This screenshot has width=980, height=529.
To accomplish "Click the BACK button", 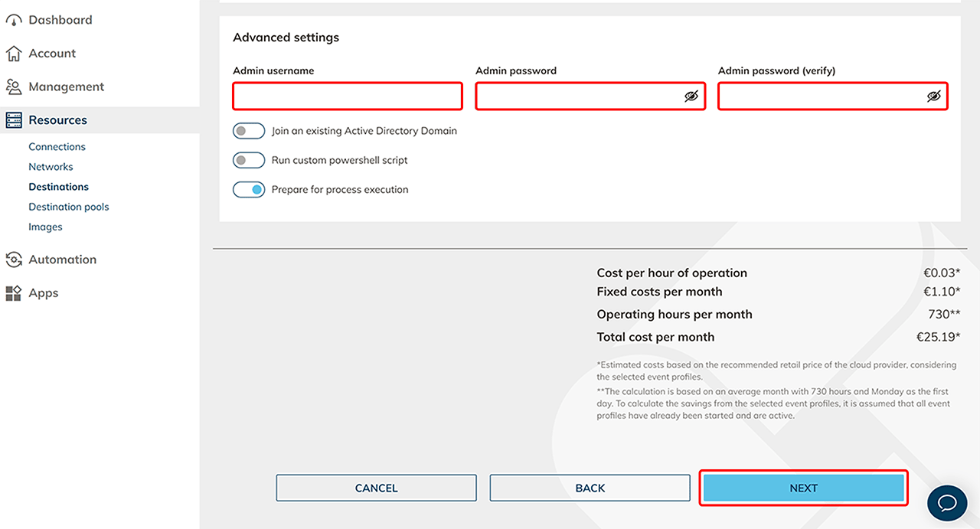I will pyautogui.click(x=590, y=488).
